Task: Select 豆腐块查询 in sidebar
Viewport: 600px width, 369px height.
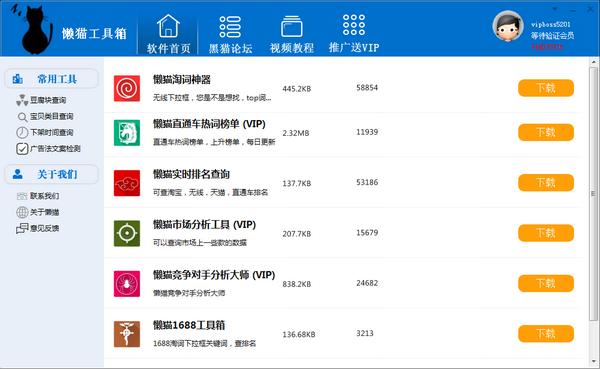Action: [41, 100]
